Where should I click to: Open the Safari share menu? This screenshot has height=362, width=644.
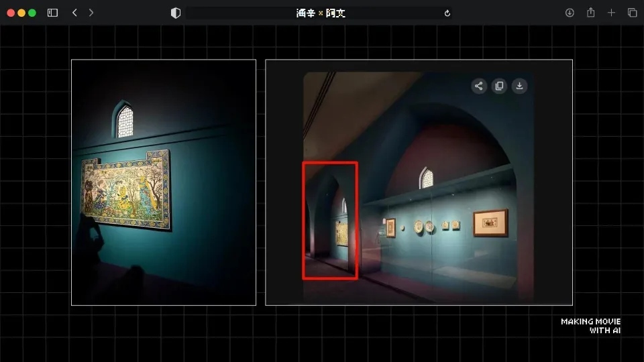point(590,13)
